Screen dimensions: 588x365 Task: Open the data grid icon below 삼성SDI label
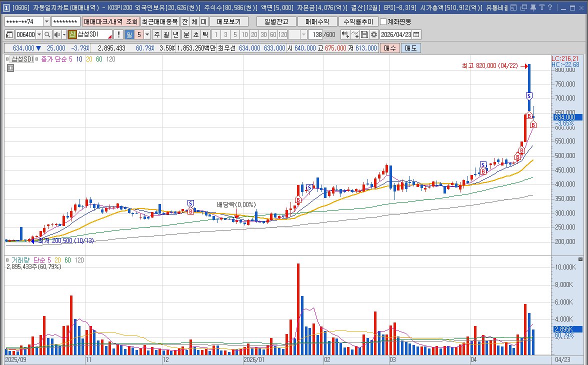coord(10,68)
